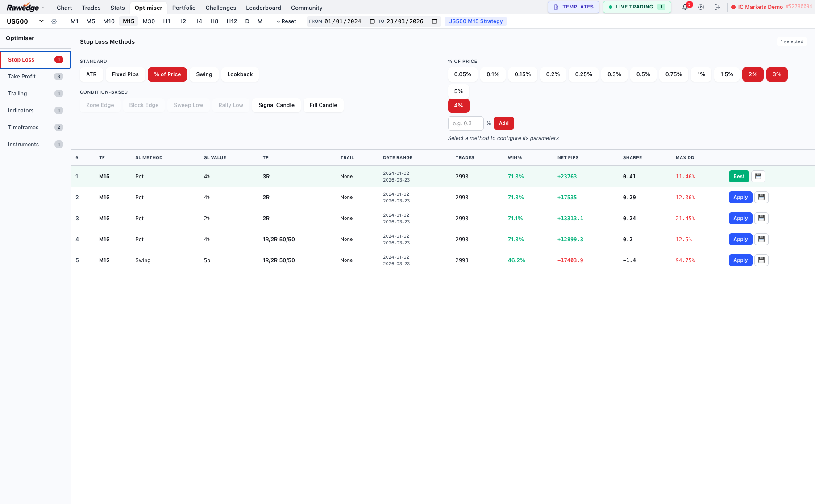This screenshot has width=815, height=504.
Task: Click the custom percentage input field
Action: [466, 123]
